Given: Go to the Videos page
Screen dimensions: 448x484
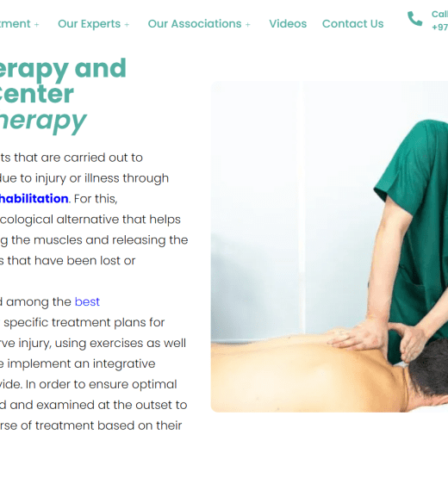Looking at the screenshot, I should [288, 24].
